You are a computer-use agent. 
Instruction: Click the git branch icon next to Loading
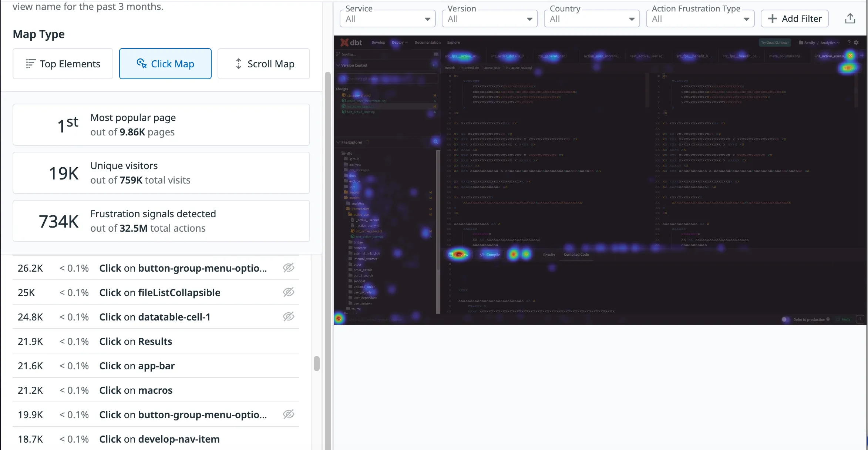click(338, 54)
